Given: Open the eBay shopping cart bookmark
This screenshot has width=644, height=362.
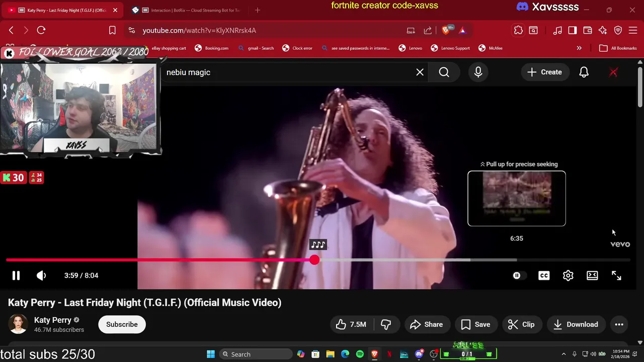Looking at the screenshot, I should [169, 48].
